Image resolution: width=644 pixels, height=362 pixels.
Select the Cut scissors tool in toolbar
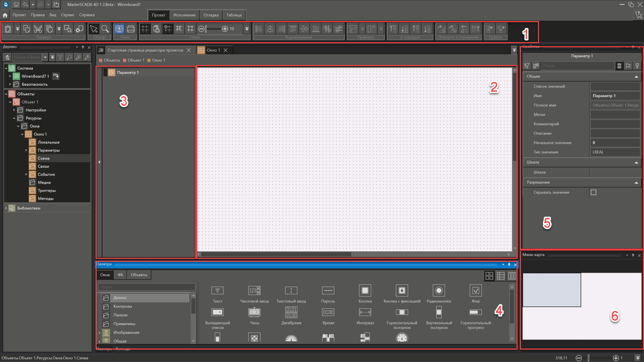click(38, 29)
